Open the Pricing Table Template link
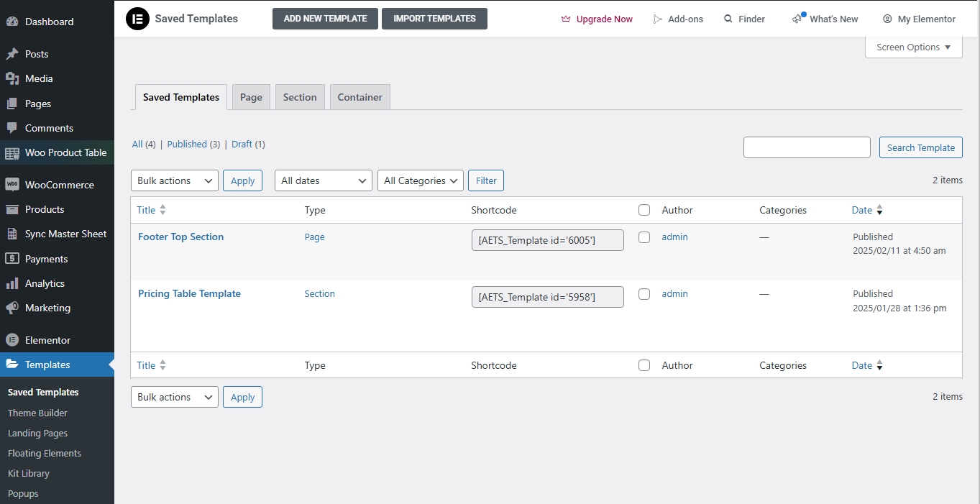Viewport: 980px width, 504px height. (x=189, y=293)
